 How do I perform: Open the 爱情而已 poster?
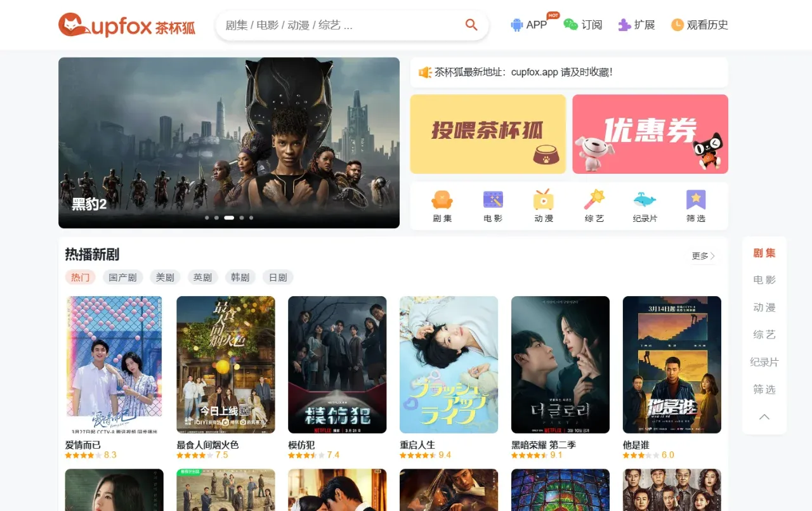pyautogui.click(x=114, y=365)
